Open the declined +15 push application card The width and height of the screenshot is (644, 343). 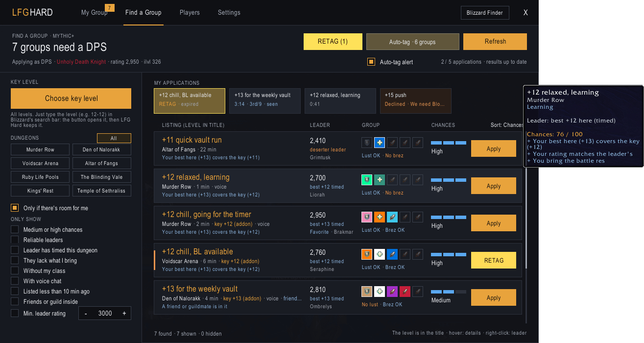pos(416,100)
